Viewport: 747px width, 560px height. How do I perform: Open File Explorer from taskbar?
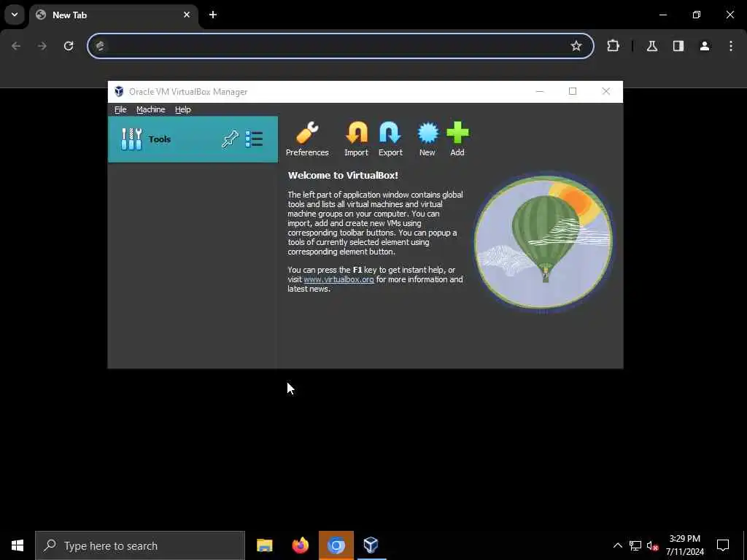(x=264, y=545)
